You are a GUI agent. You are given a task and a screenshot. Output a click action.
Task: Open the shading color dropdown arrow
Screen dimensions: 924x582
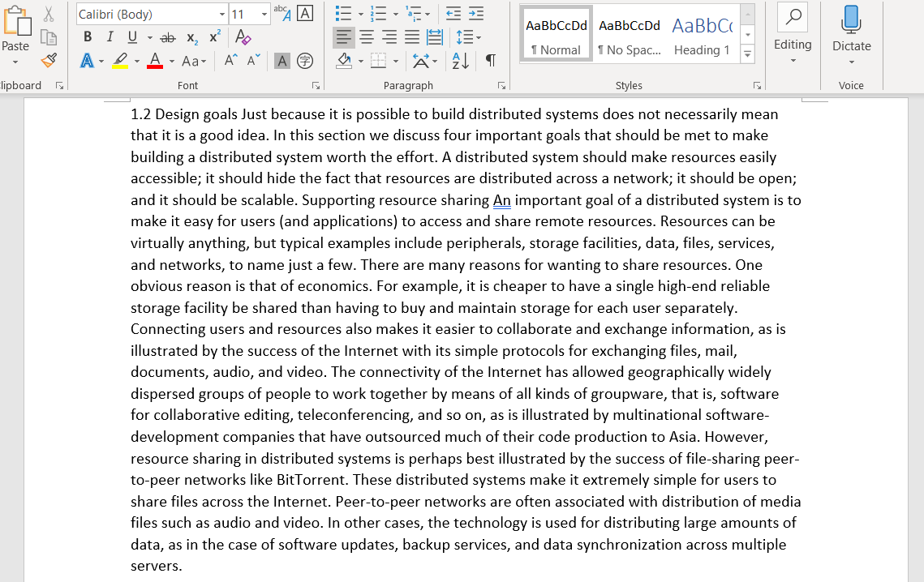[x=360, y=62]
